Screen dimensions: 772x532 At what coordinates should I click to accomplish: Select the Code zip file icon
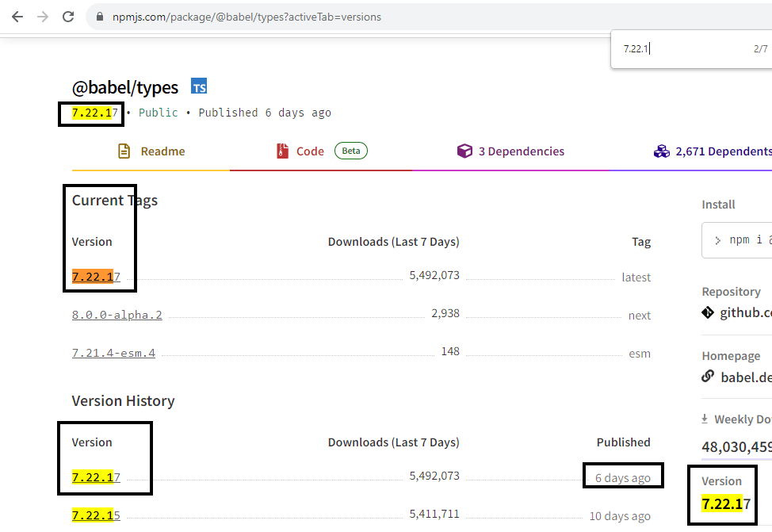pyautogui.click(x=283, y=151)
